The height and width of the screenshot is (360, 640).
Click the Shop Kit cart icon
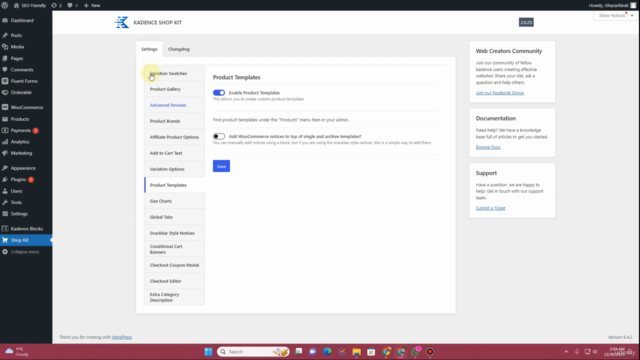(x=5, y=240)
